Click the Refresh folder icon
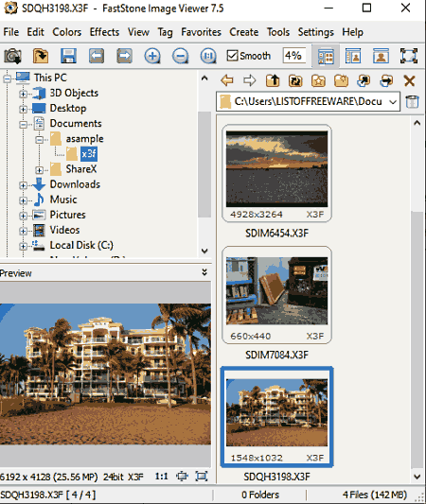The width and height of the screenshot is (426, 504). pos(295,80)
